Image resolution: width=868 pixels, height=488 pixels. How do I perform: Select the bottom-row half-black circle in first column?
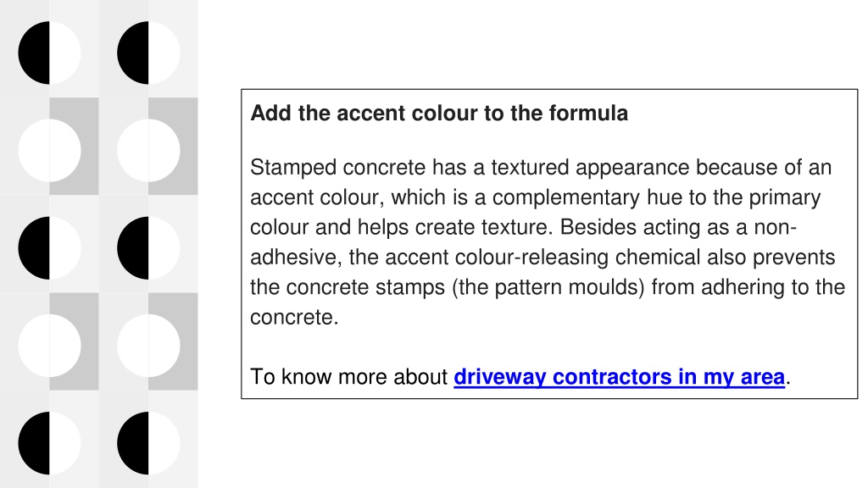[x=49, y=443]
